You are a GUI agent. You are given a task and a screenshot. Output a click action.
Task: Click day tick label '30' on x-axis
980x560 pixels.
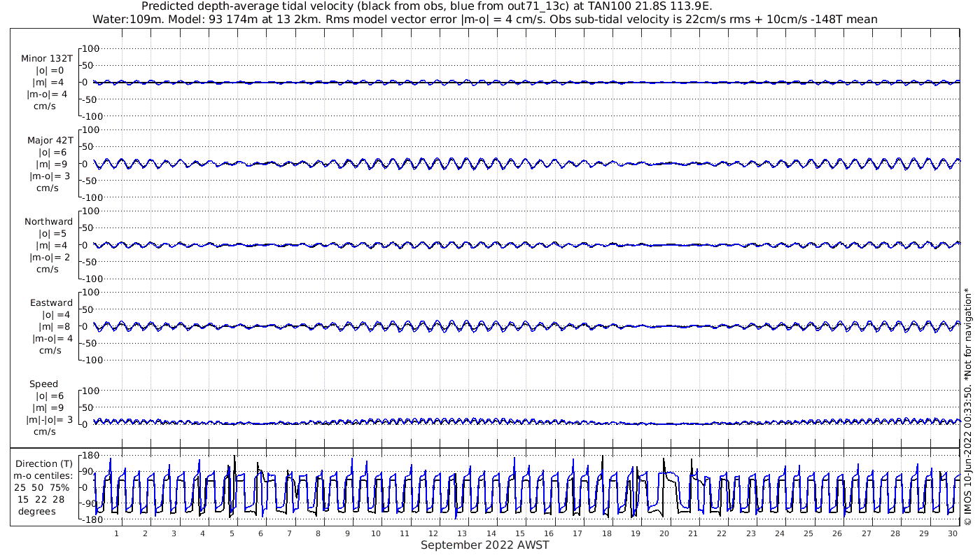pyautogui.click(x=953, y=533)
